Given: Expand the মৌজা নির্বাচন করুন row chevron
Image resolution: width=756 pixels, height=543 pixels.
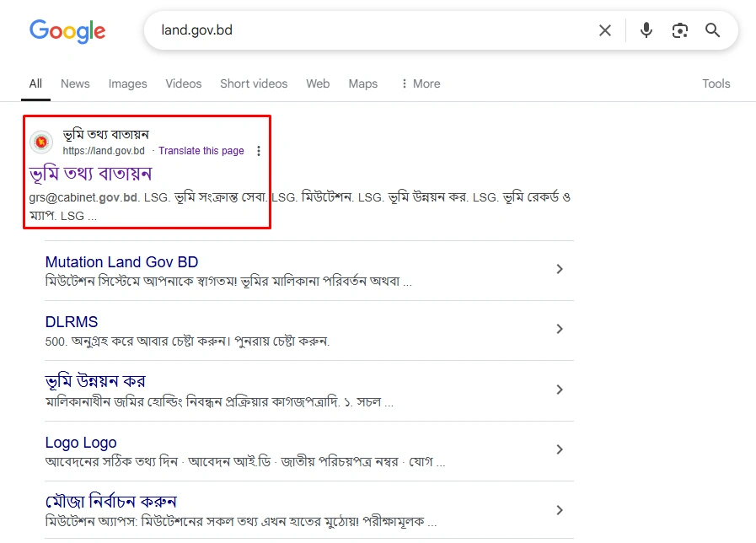Looking at the screenshot, I should 560,510.
